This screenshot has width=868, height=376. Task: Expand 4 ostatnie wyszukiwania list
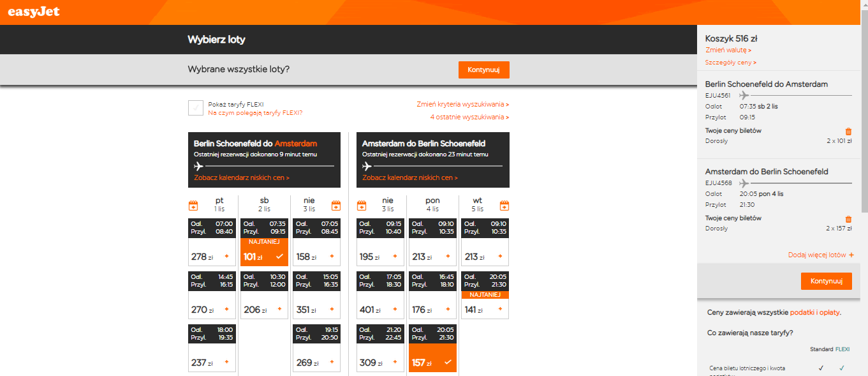469,117
